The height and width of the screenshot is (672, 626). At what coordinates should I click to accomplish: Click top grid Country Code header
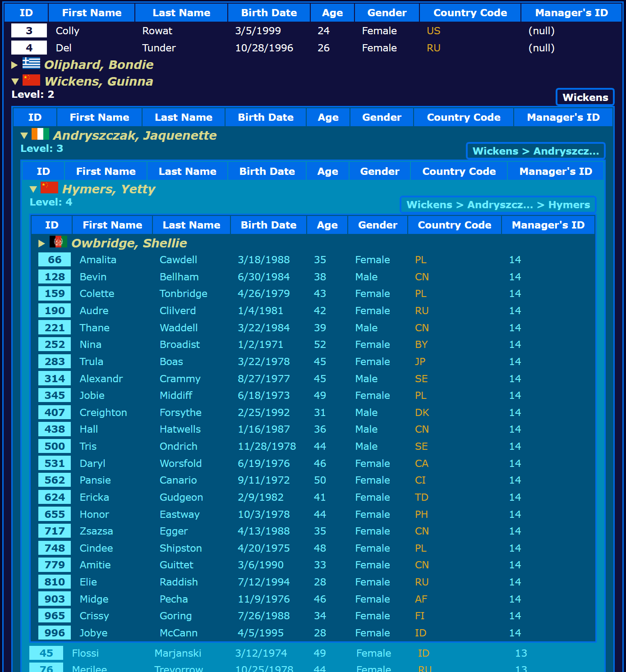coord(470,13)
